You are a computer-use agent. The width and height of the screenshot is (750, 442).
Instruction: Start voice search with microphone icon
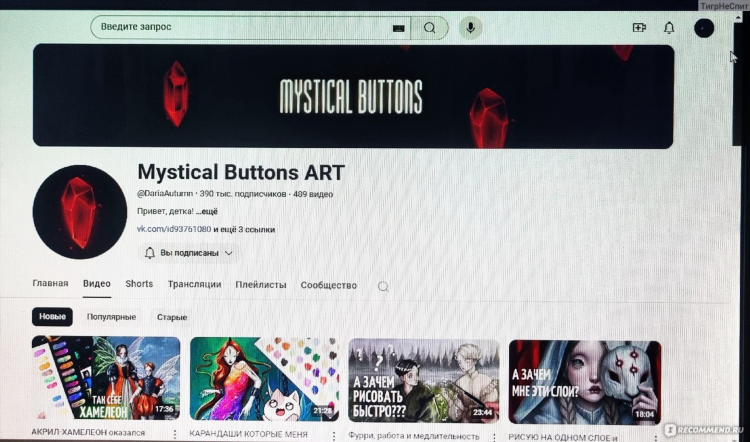[x=471, y=28]
